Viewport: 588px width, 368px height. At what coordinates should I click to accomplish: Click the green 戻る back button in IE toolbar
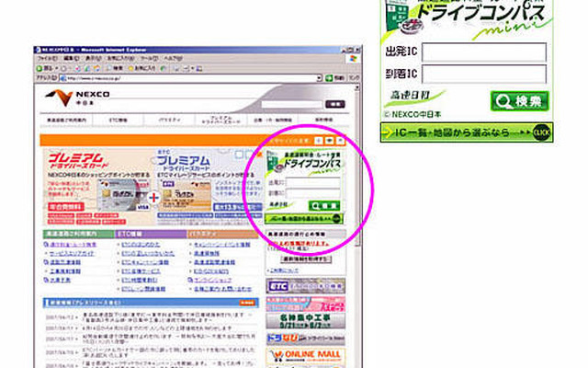click(x=45, y=68)
